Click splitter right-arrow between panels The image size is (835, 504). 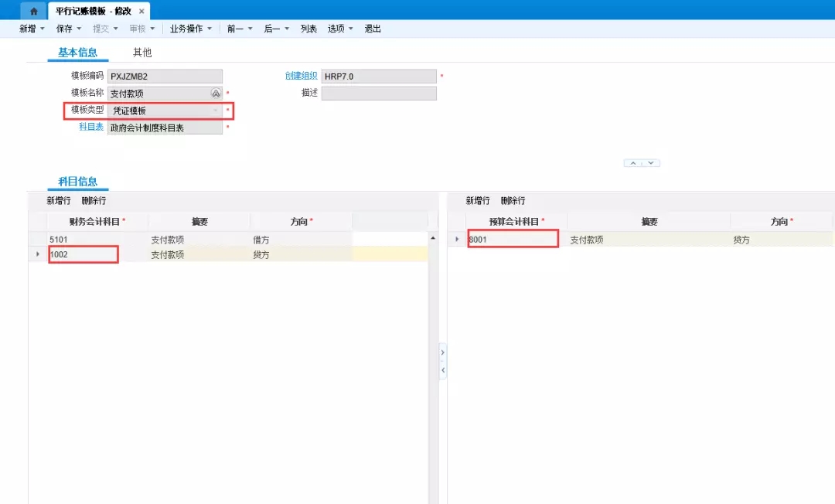442,352
